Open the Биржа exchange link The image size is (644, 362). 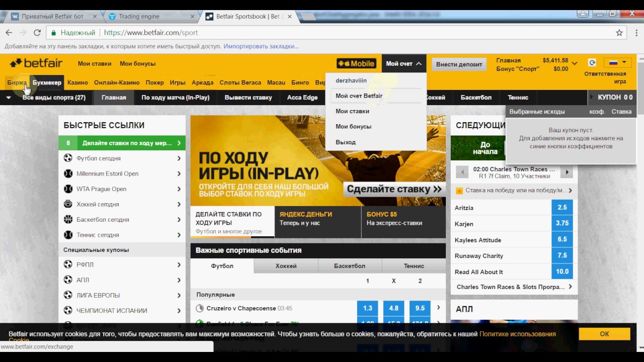pos(17,82)
